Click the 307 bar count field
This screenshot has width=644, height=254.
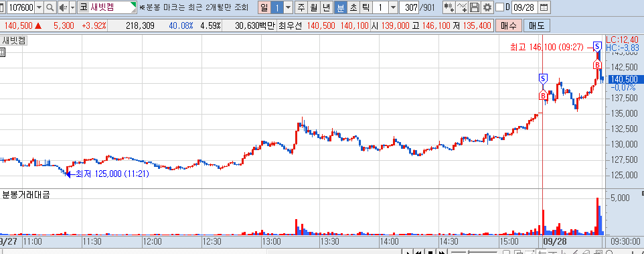tap(408, 7)
